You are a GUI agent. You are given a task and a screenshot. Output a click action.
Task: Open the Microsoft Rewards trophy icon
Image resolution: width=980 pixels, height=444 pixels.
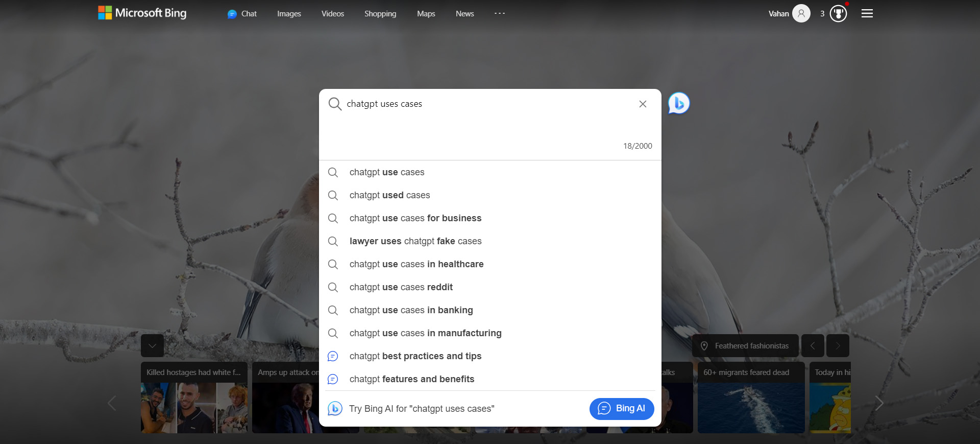838,14
